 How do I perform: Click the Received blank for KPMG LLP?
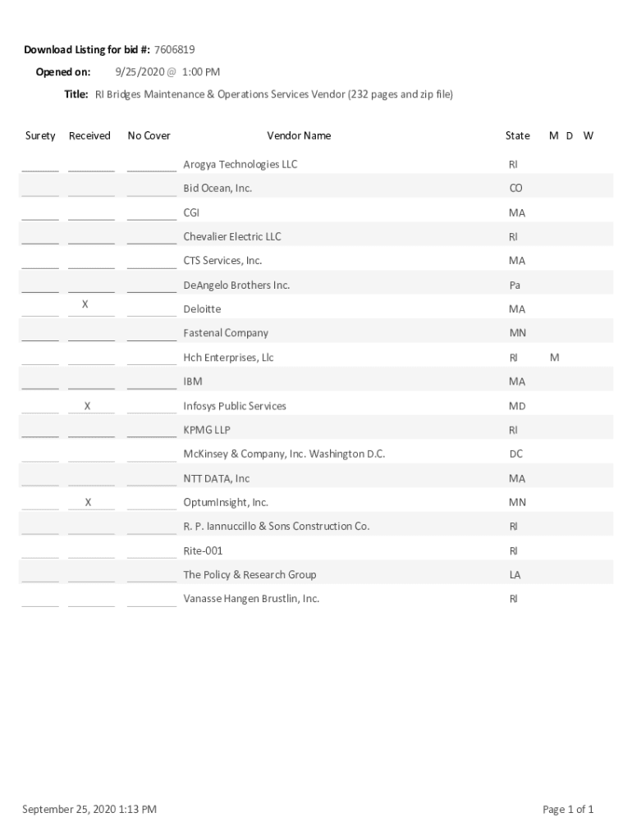point(91,431)
